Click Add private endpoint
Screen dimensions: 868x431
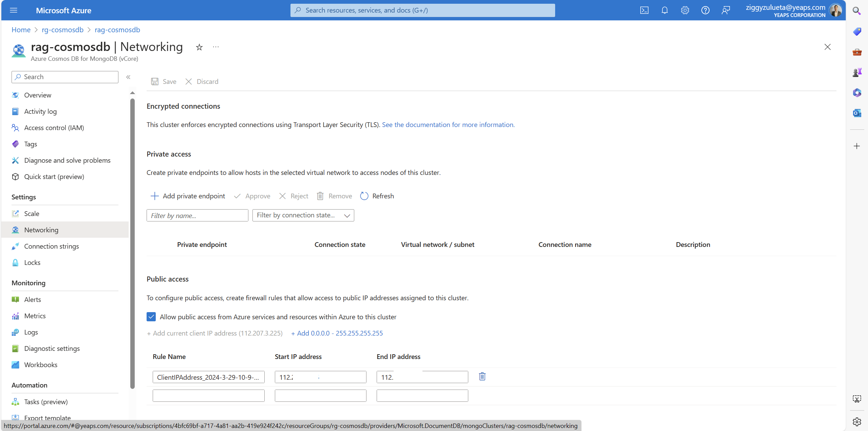click(188, 196)
